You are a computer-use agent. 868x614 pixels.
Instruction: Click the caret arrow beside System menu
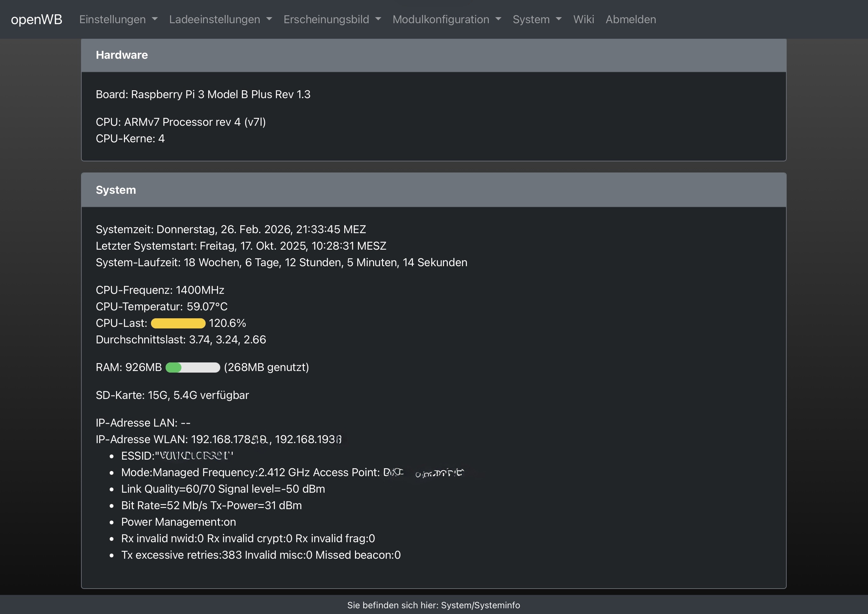559,19
